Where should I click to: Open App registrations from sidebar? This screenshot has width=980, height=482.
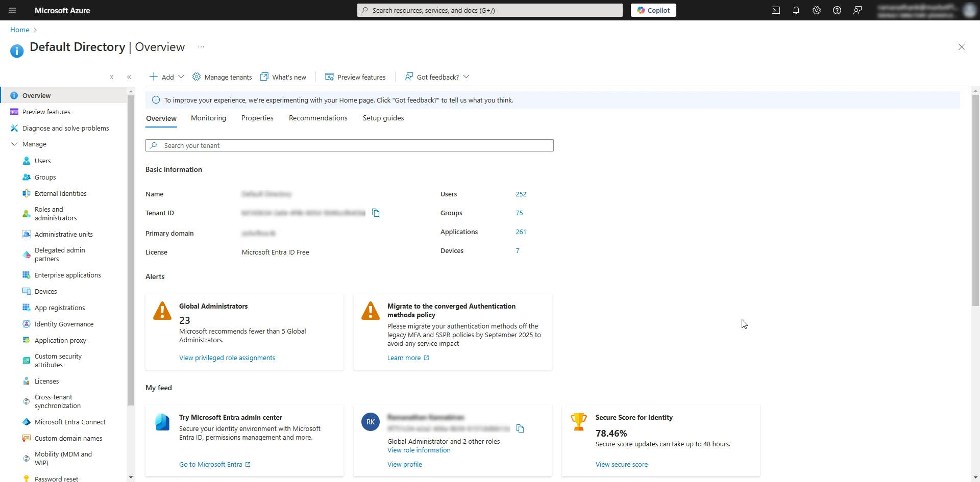tap(59, 308)
